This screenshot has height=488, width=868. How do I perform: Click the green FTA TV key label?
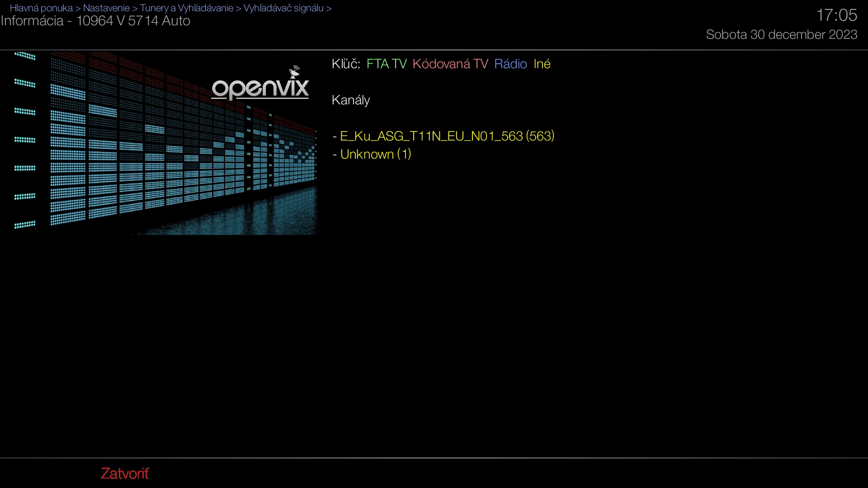tap(387, 64)
